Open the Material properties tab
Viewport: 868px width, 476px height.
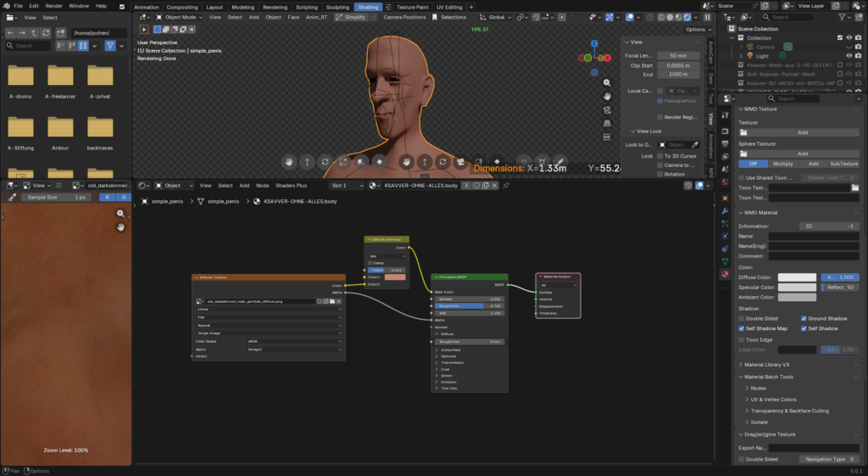point(726,274)
